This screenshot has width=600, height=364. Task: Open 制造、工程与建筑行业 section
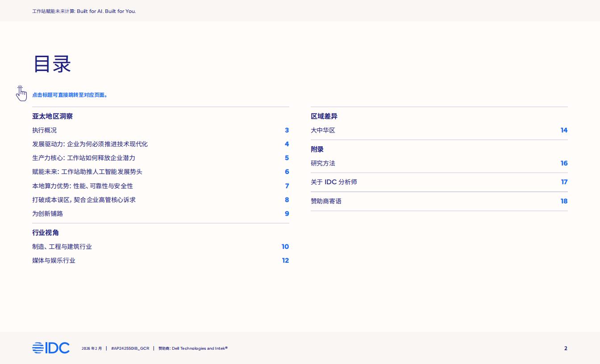(x=62, y=247)
